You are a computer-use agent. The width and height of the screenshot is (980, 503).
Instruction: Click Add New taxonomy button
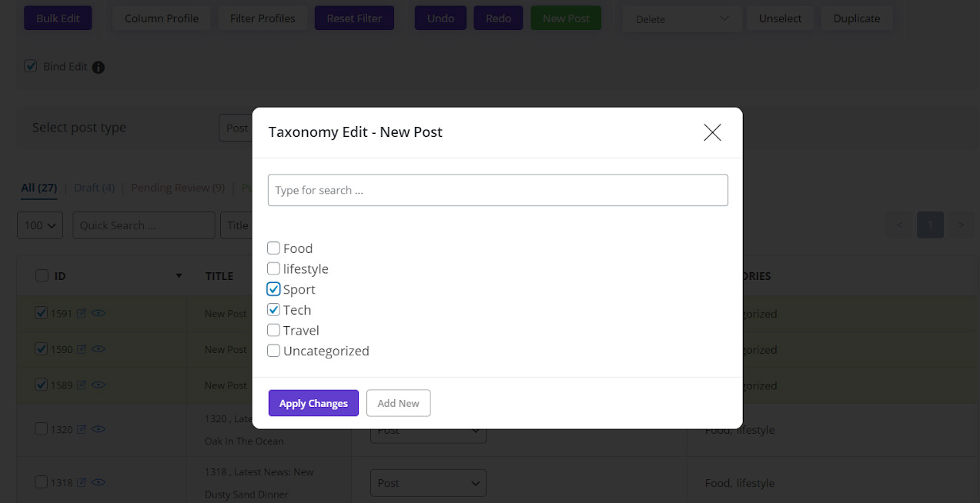[398, 403]
